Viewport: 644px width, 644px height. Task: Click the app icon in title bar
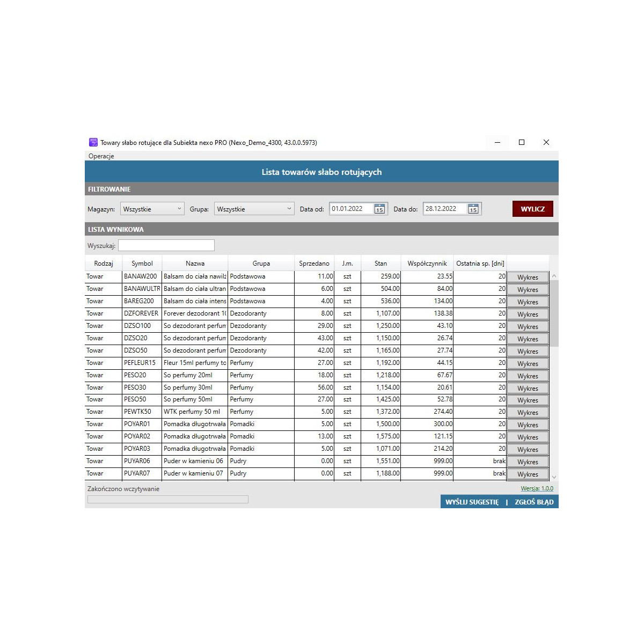(93, 143)
